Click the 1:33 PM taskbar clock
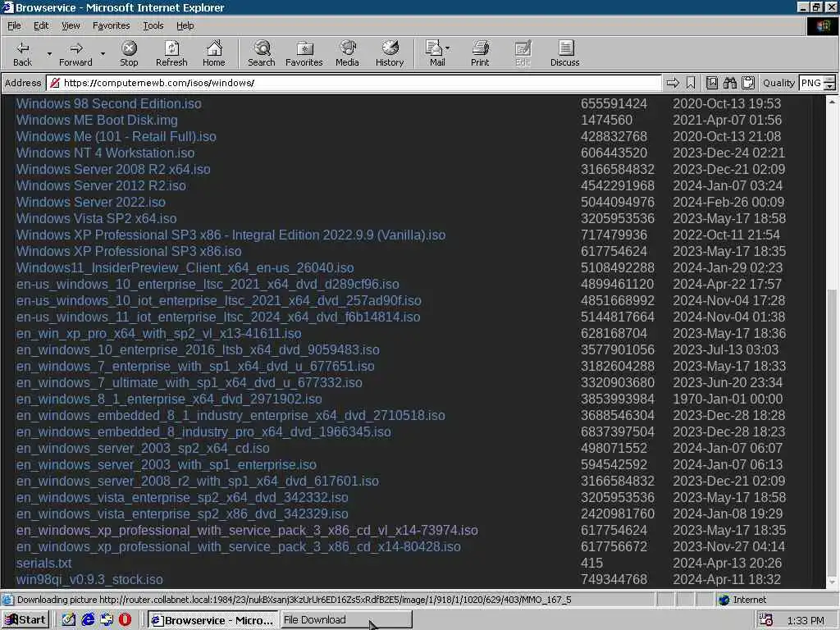Screen dimensions: 840x630 [x=806, y=620]
